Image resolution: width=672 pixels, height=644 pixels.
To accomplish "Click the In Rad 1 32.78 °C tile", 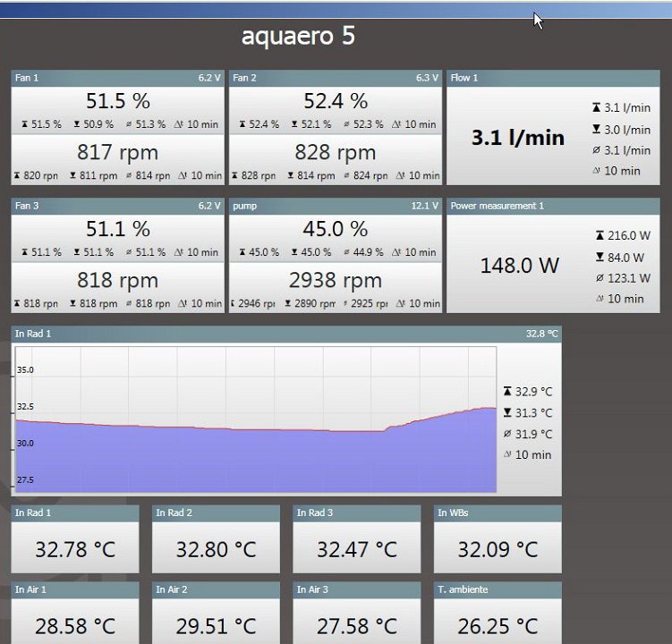I will [x=75, y=539].
